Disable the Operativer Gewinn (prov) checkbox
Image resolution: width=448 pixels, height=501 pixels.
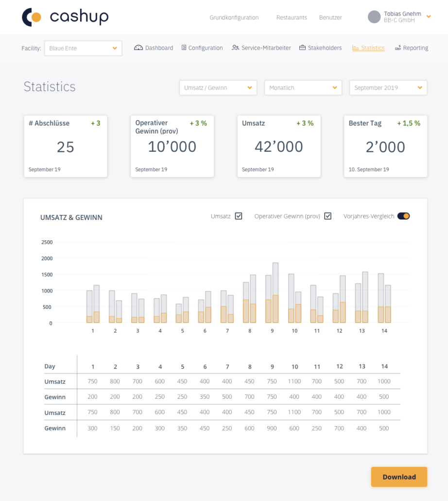coord(327,216)
